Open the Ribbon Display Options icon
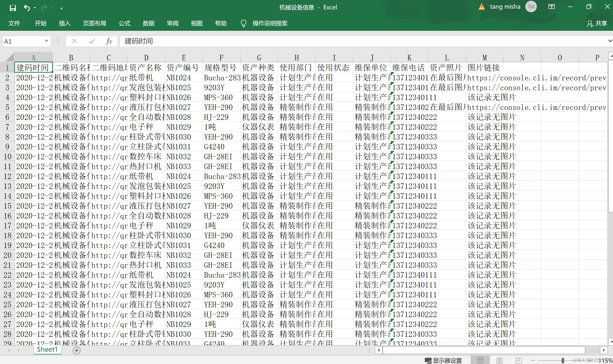 [x=551, y=7]
